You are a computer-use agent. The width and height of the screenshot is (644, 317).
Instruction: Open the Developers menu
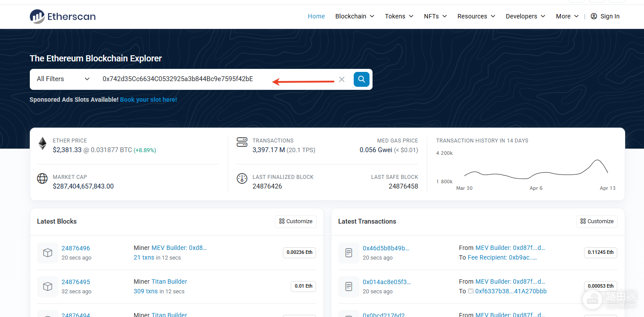[525, 16]
